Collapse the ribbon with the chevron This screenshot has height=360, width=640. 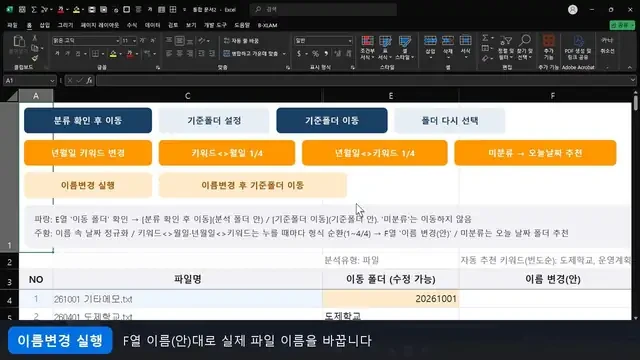(630, 67)
